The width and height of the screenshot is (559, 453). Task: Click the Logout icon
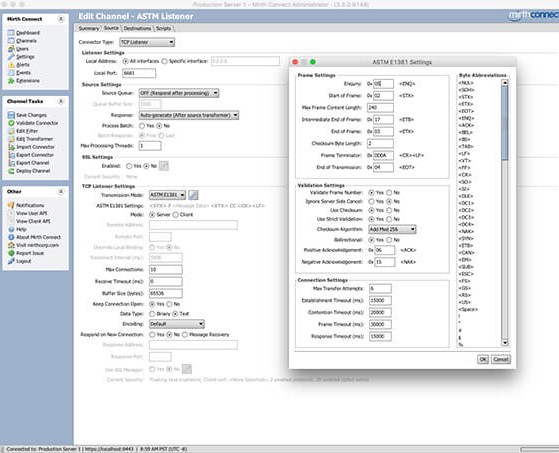tap(11, 261)
